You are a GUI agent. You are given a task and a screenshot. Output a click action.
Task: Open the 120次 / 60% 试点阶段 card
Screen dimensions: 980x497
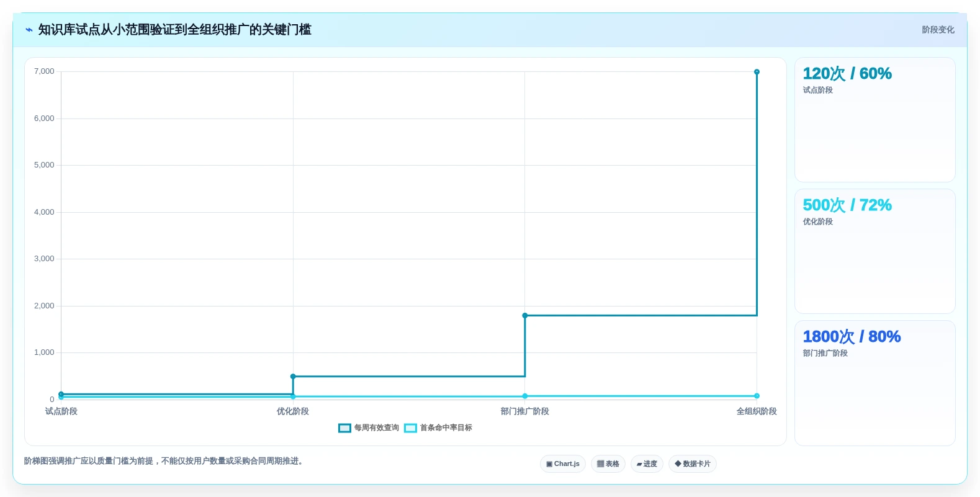coord(875,120)
